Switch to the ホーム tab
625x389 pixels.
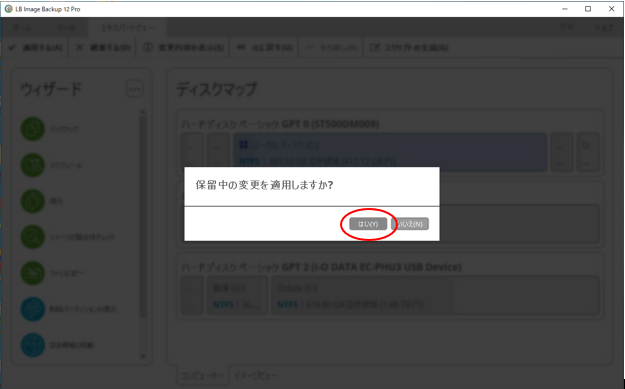pyautogui.click(x=22, y=28)
